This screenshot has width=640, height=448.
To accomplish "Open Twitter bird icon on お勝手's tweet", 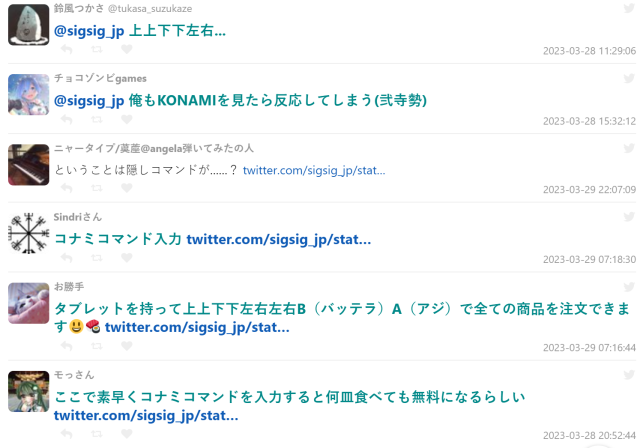I will [628, 286].
